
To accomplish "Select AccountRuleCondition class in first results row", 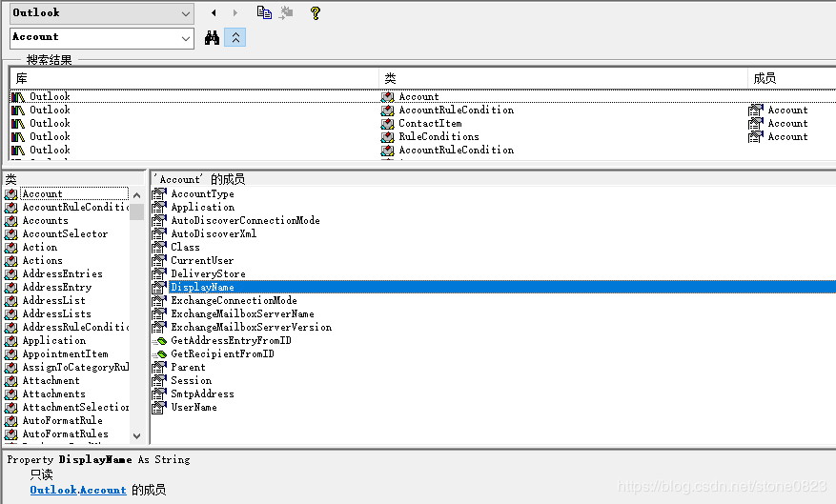I will click(x=457, y=111).
